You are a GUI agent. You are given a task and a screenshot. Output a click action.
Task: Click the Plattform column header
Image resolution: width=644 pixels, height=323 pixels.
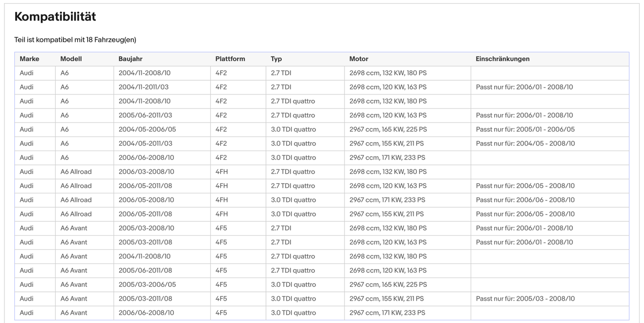pyautogui.click(x=230, y=59)
